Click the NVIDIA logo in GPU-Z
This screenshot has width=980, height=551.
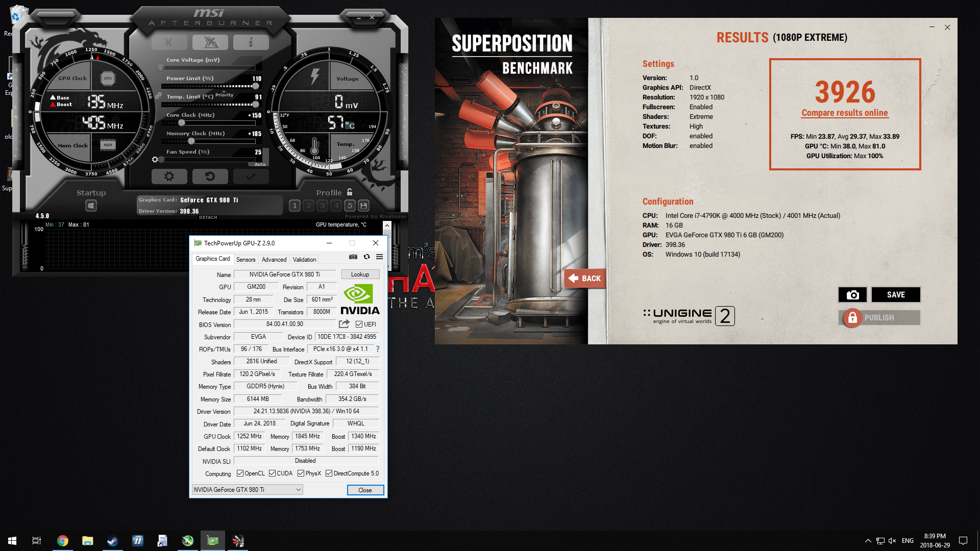coord(360,300)
